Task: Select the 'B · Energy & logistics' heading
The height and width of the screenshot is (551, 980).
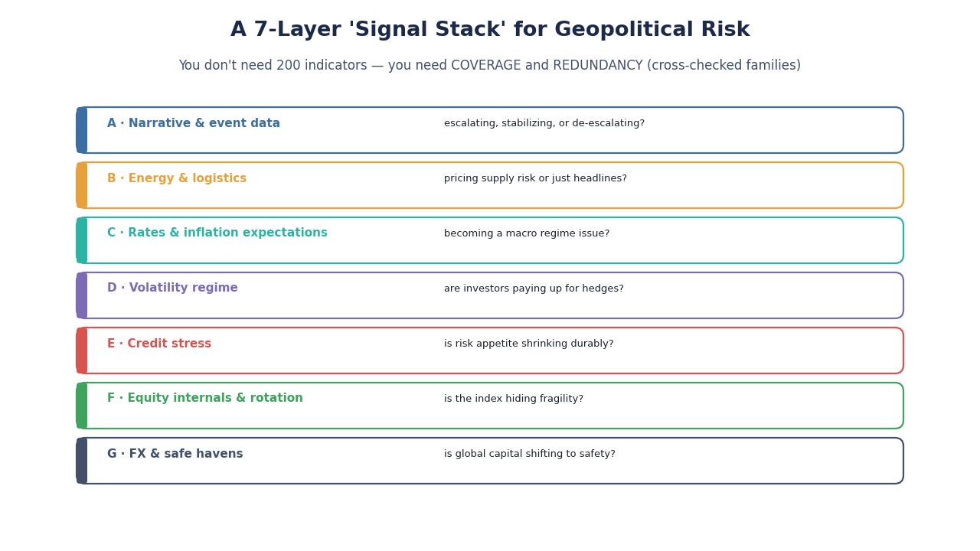Action: [177, 178]
